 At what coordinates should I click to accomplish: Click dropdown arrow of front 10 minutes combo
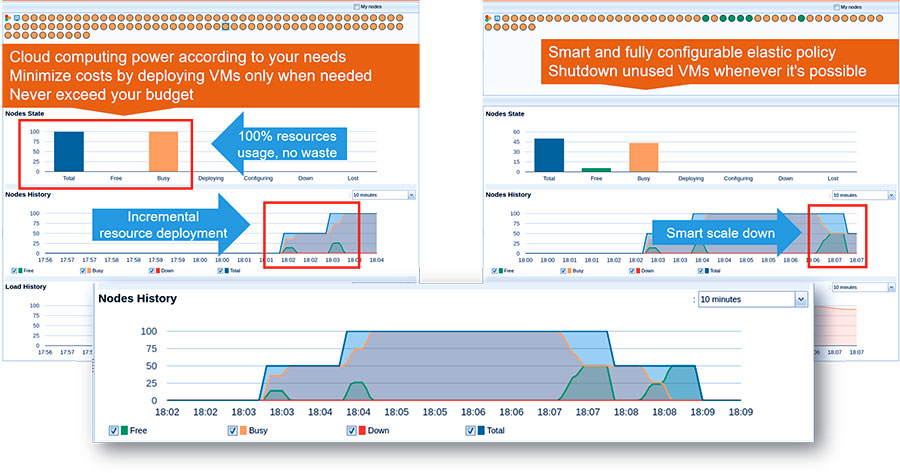[801, 299]
